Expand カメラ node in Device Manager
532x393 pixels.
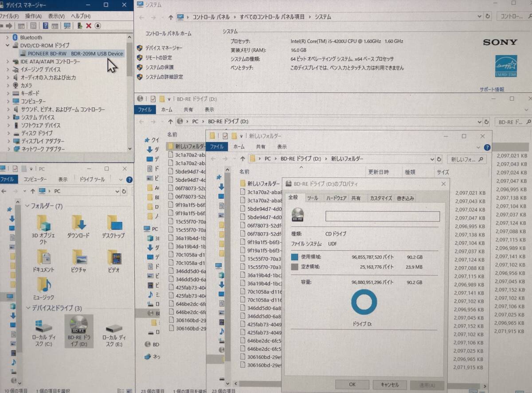(x=8, y=85)
